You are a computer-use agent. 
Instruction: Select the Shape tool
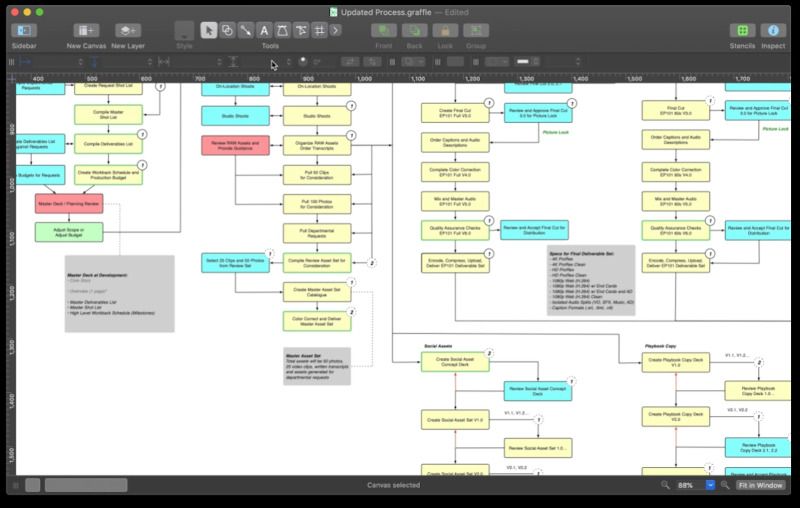pyautogui.click(x=227, y=31)
